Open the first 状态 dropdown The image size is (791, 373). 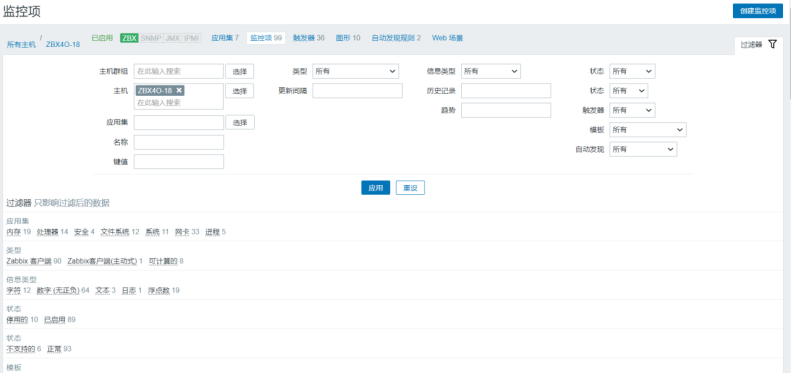[x=632, y=71]
